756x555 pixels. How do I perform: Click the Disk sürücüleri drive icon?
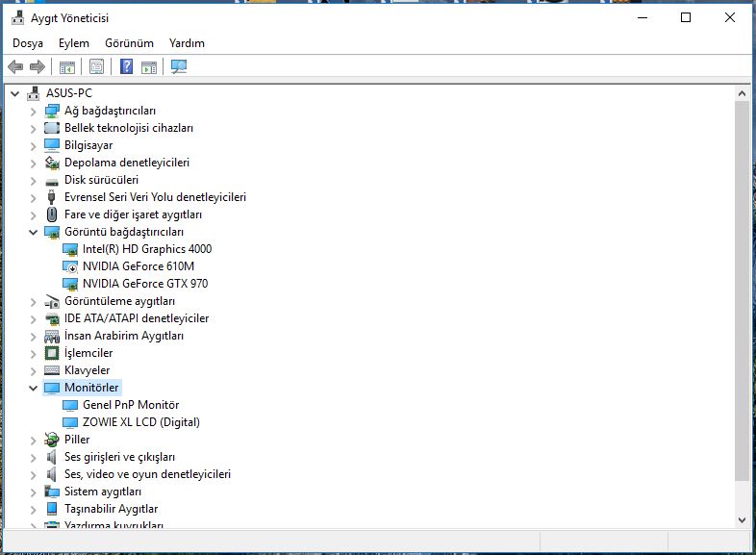(x=52, y=182)
